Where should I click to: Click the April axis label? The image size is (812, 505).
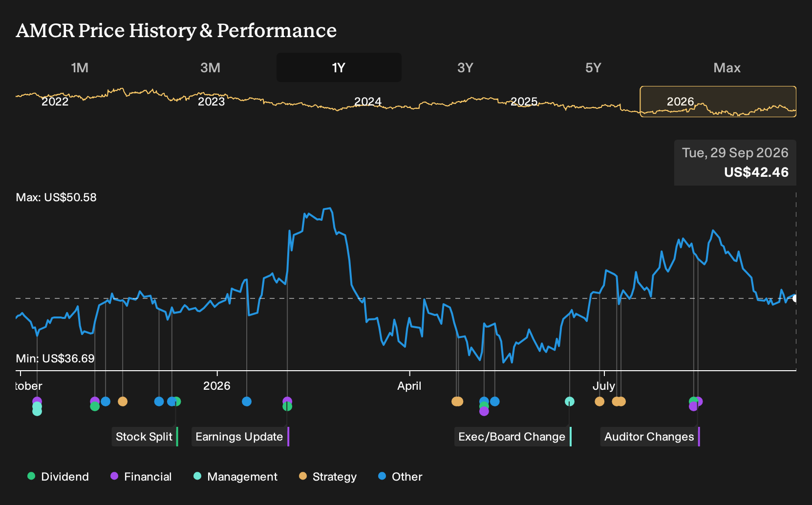[x=409, y=386]
